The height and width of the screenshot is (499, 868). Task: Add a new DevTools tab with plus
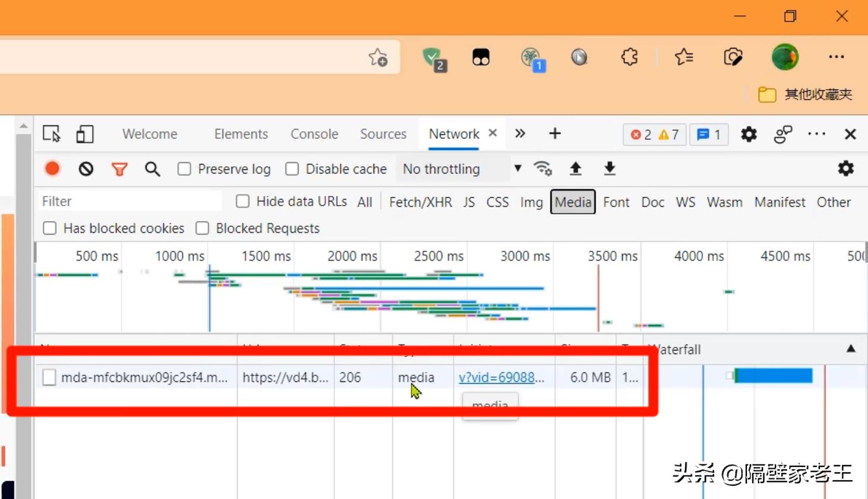[x=555, y=134]
